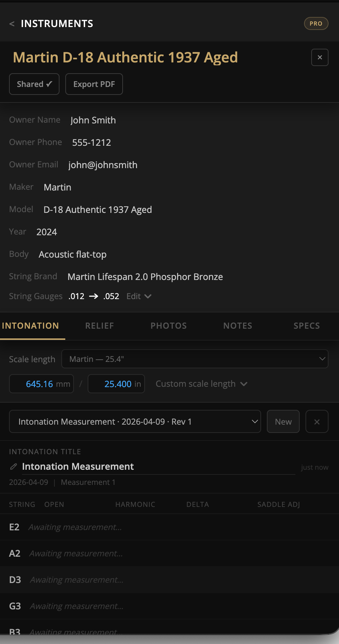Open the Intonation Measurement Rev 1 dropdown
This screenshot has height=644, width=339.
(135, 421)
